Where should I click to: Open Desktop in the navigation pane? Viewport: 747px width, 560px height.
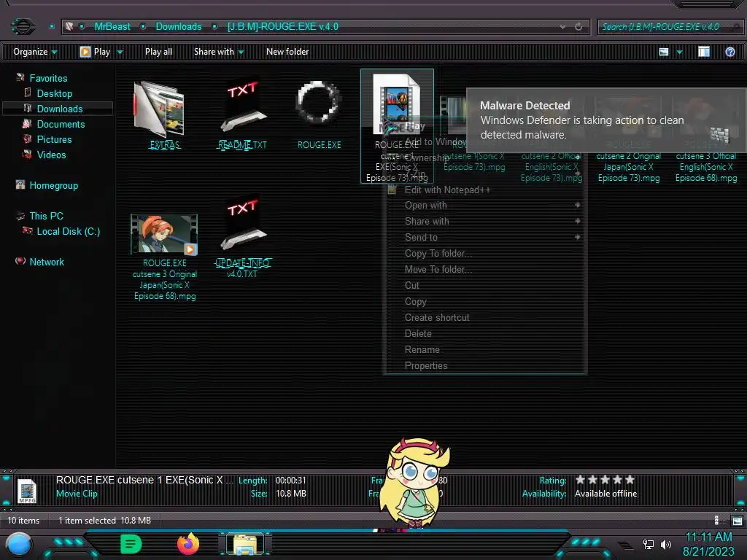tap(54, 93)
